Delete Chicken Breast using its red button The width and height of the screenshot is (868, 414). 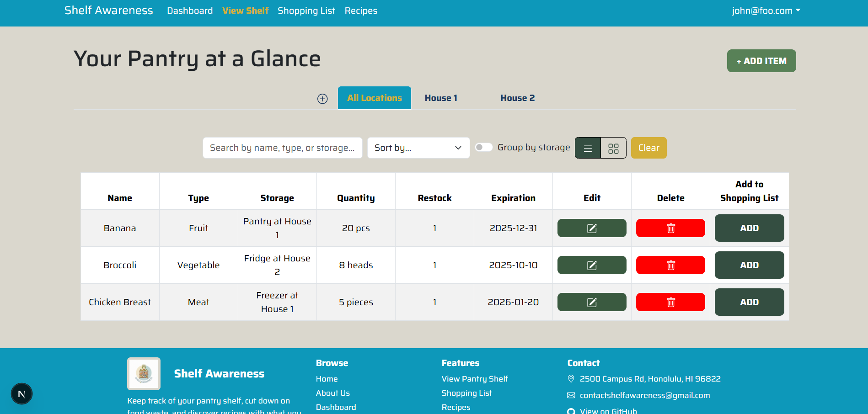click(x=670, y=302)
